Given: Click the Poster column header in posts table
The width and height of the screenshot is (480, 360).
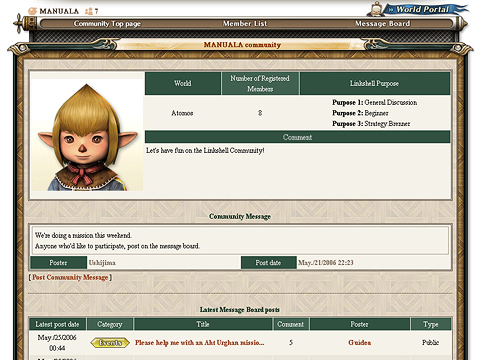Looking at the screenshot, I should [360, 324].
